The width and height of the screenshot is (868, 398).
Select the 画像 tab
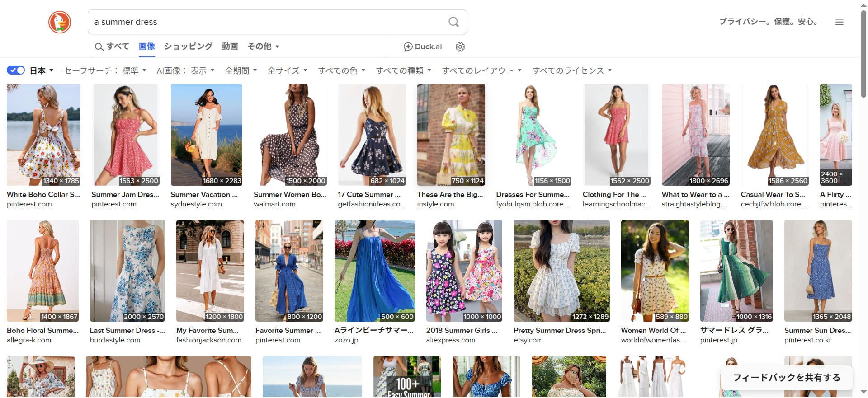(x=147, y=47)
